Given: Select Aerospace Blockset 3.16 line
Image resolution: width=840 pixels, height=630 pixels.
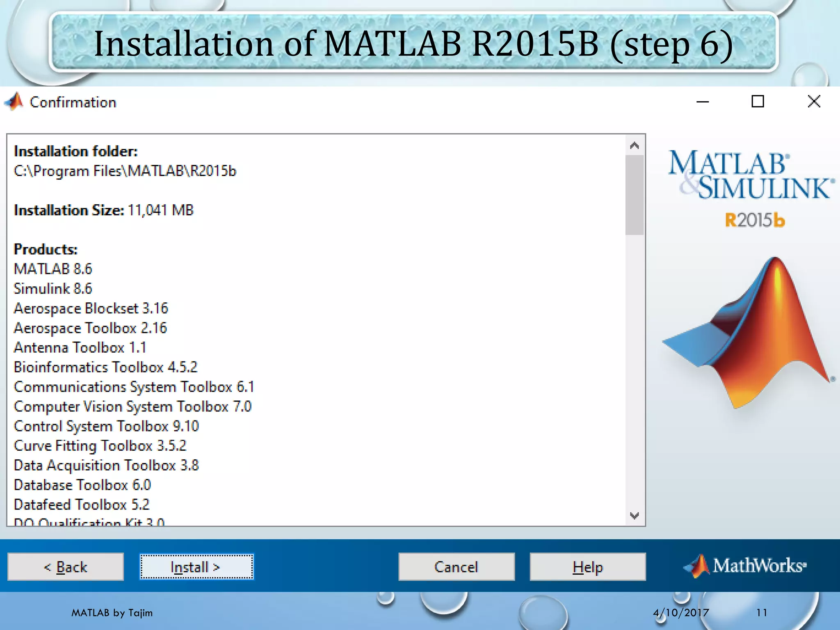Looking at the screenshot, I should tap(91, 308).
